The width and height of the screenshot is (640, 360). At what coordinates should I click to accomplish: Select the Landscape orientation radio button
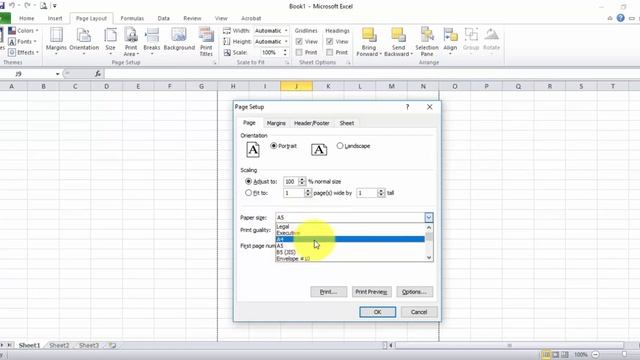pos(340,146)
